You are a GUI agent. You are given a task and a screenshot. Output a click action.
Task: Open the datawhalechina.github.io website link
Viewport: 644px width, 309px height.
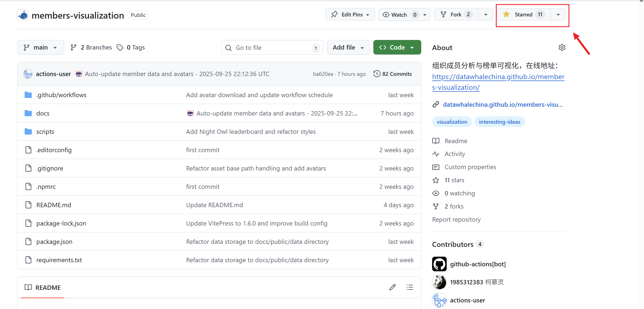[502, 105]
